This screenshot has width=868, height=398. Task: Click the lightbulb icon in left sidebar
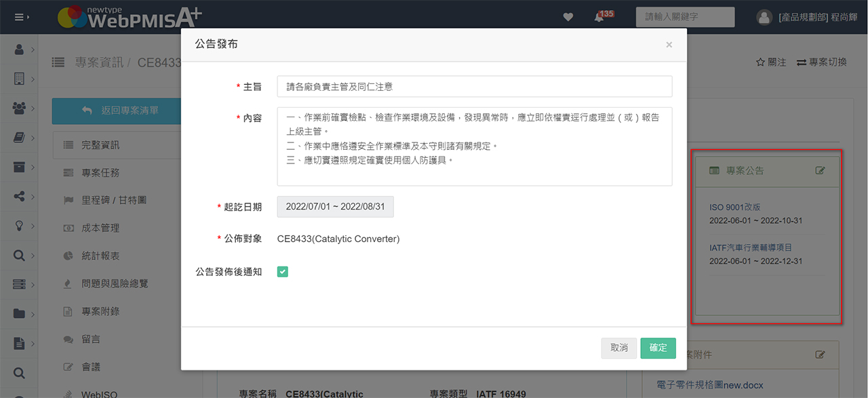click(19, 226)
